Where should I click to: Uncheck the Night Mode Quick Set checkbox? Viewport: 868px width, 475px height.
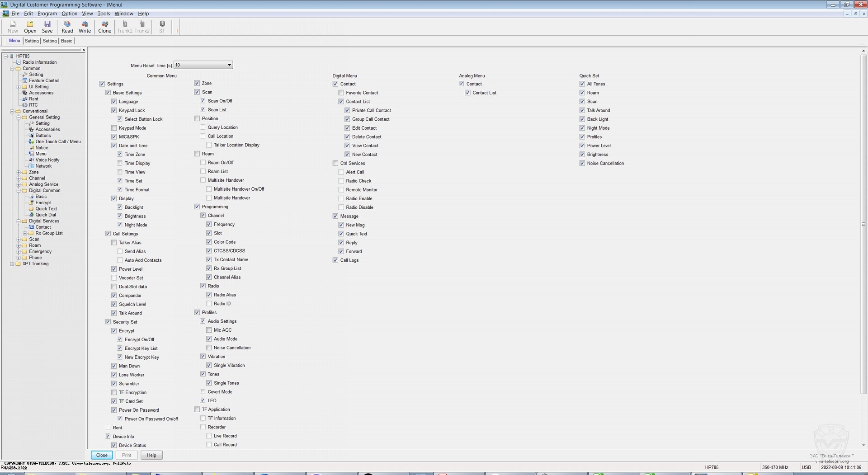click(x=582, y=128)
